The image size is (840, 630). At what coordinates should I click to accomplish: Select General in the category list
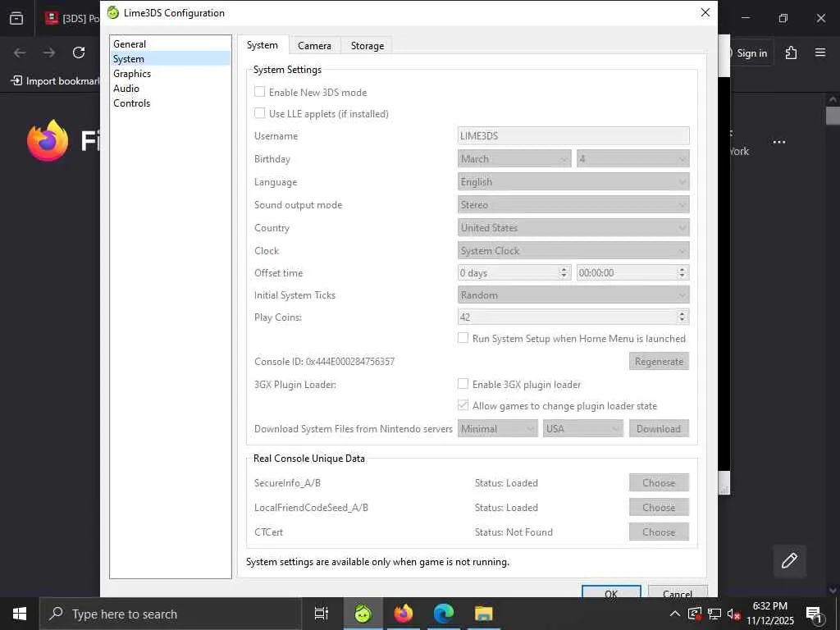point(170,44)
